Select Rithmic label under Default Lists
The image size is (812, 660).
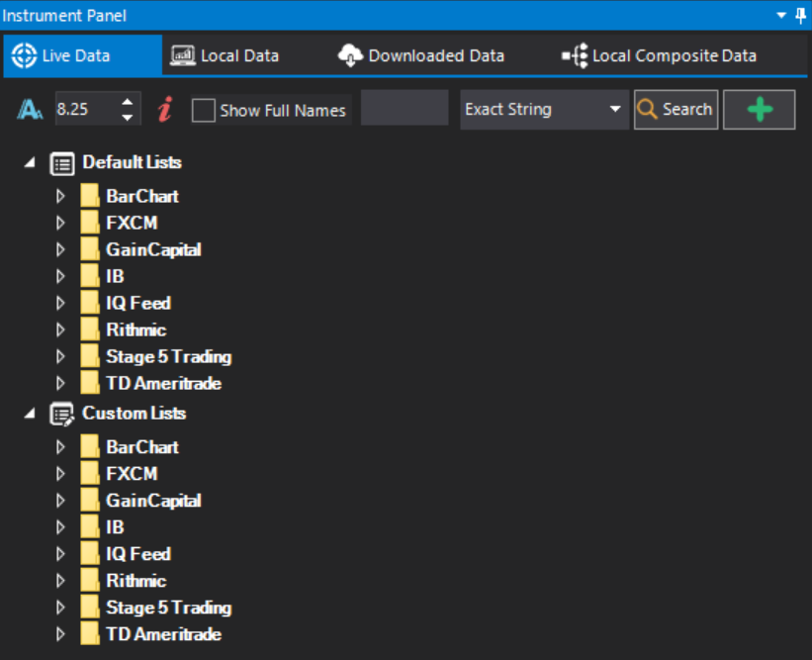pyautogui.click(x=136, y=330)
